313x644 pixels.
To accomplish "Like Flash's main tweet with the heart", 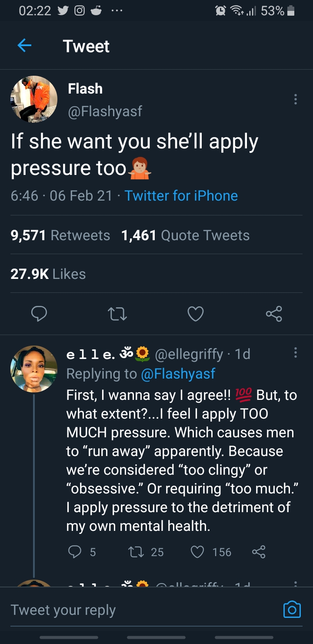I will (195, 314).
